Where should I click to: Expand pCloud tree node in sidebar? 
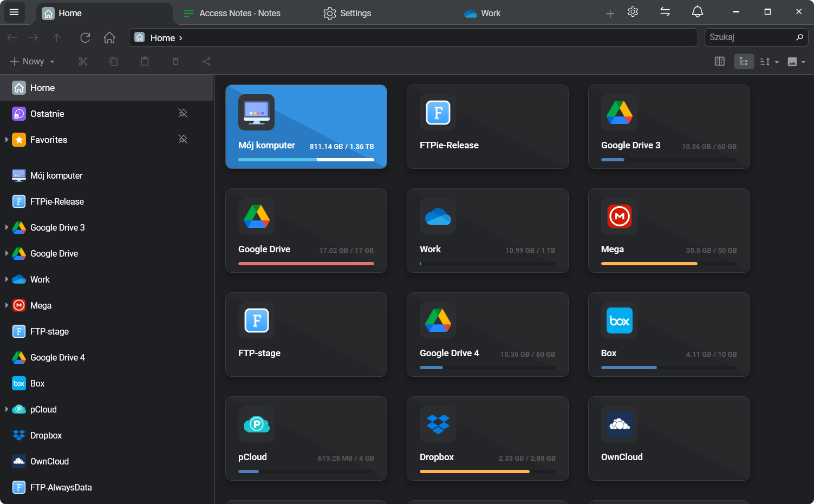pyautogui.click(x=6, y=409)
